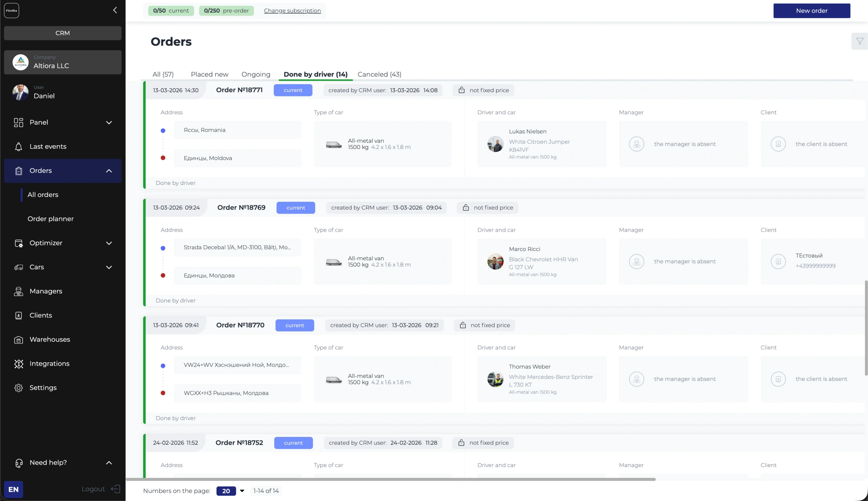Click current badge on Order №18771
The image size is (868, 501).
click(293, 90)
